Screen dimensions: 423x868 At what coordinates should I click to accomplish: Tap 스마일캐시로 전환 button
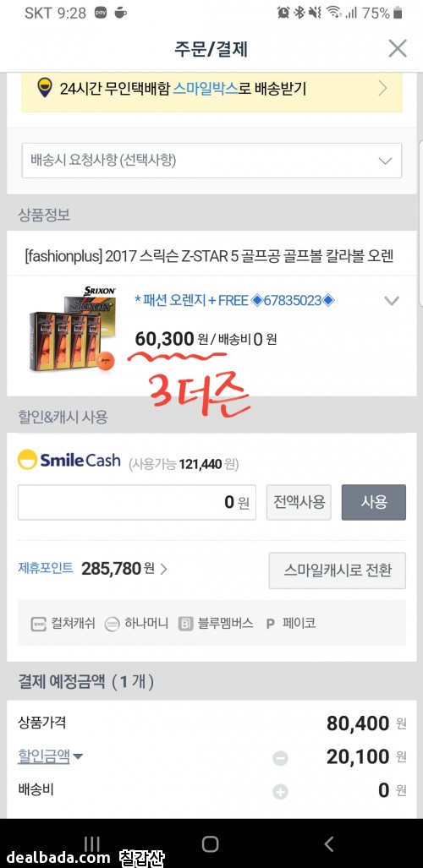click(x=337, y=570)
